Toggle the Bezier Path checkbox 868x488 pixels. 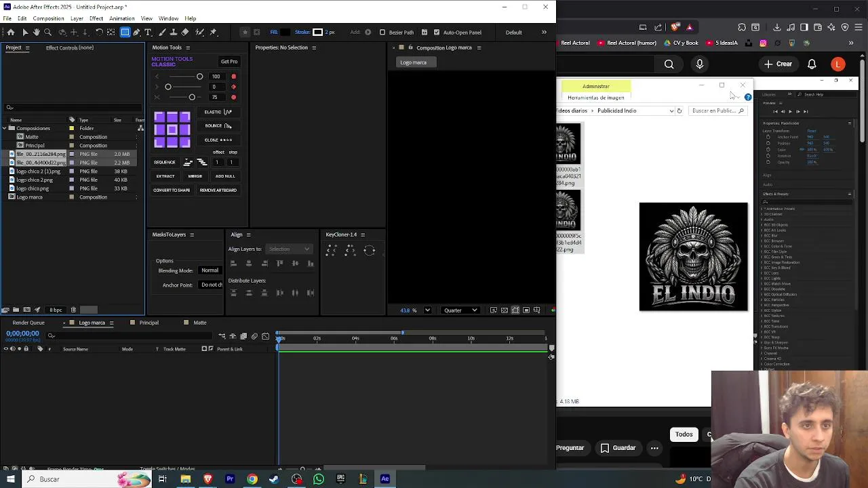pyautogui.click(x=382, y=32)
